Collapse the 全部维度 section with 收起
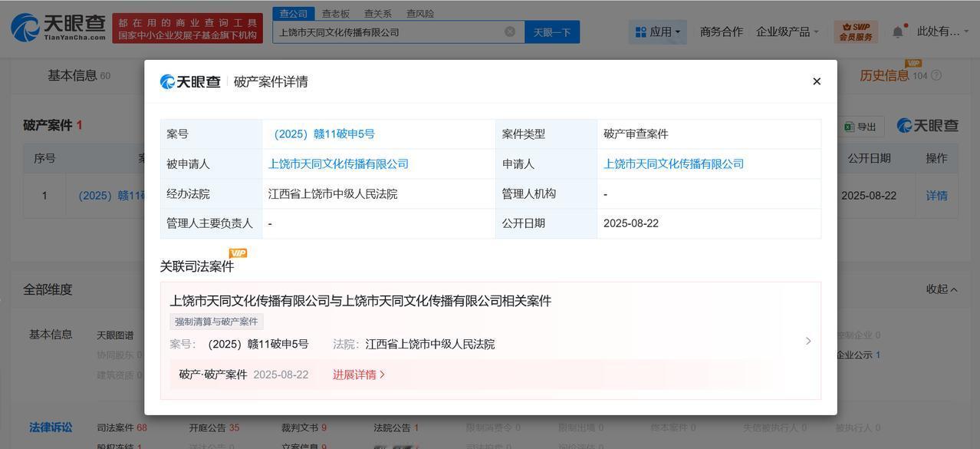Screen dimensions: 980x449 [942, 289]
